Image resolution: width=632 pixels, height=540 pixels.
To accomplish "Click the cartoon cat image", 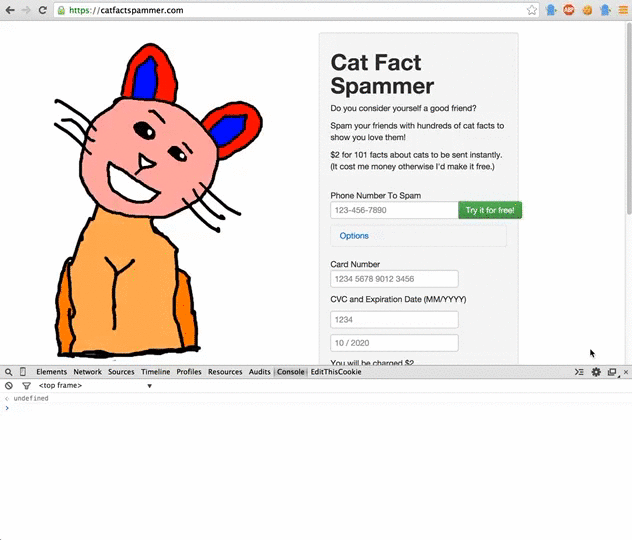I will click(158, 201).
